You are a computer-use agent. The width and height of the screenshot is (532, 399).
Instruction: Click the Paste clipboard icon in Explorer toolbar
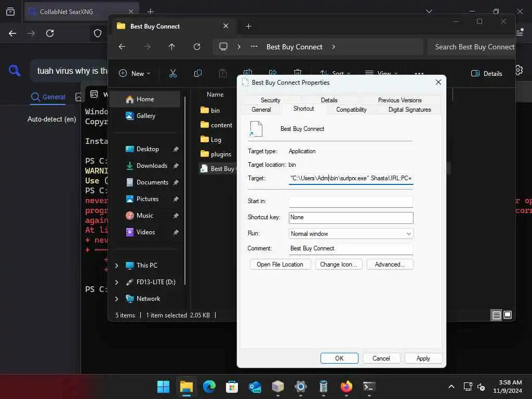[223, 73]
